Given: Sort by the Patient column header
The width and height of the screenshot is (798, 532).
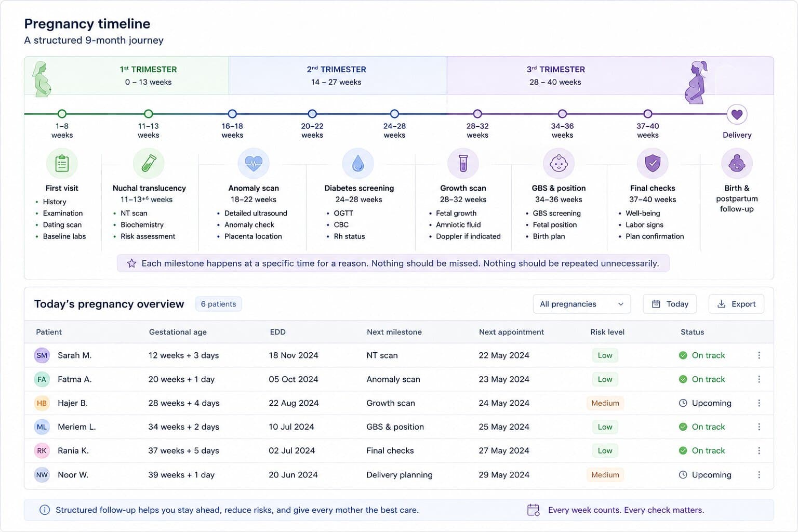Looking at the screenshot, I should tap(49, 332).
